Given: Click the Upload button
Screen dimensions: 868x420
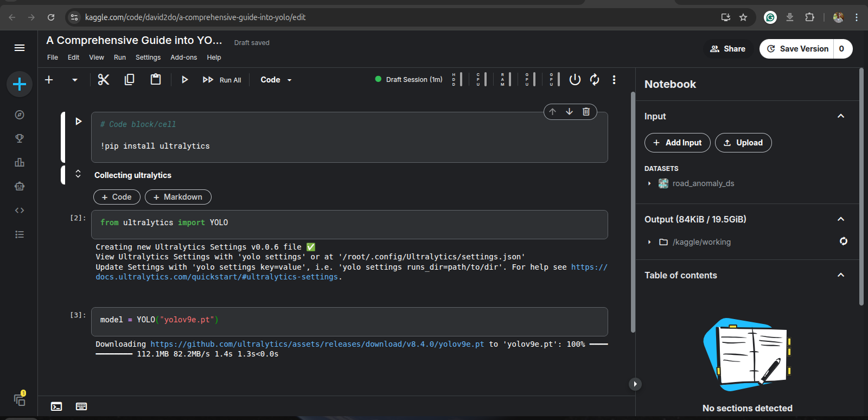Looking at the screenshot, I should 743,143.
